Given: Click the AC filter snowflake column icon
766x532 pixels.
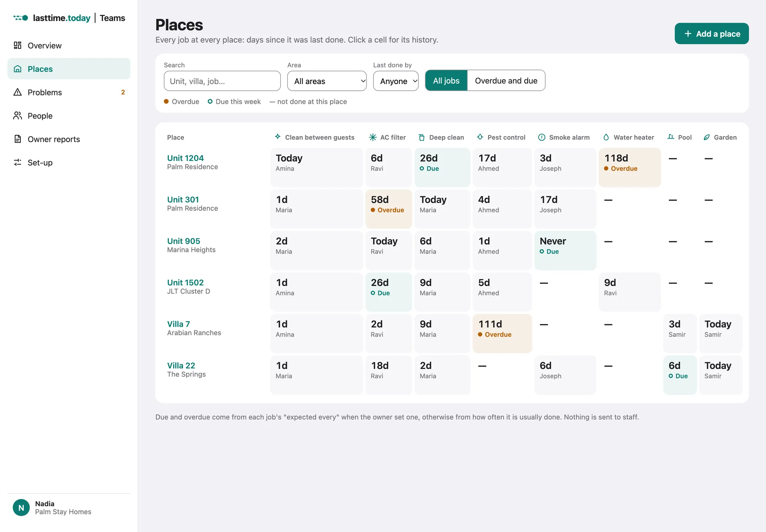Looking at the screenshot, I should (x=373, y=137).
